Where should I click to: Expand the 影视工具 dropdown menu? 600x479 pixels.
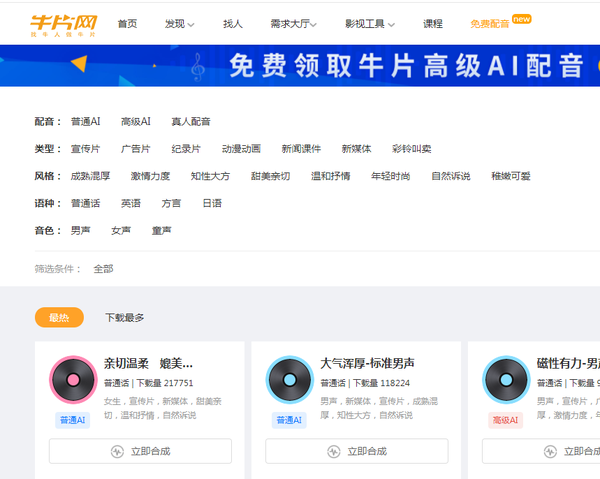[x=370, y=24]
